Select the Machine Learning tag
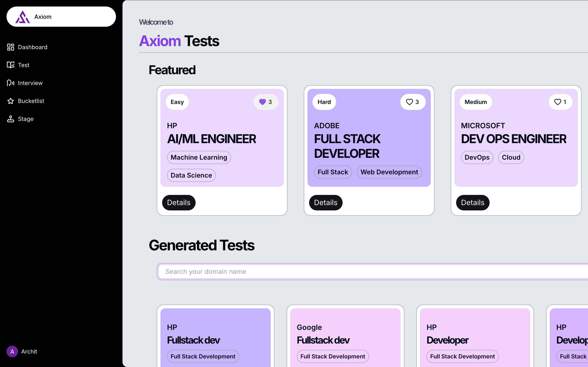Image resolution: width=588 pixels, height=367 pixels. click(199, 157)
